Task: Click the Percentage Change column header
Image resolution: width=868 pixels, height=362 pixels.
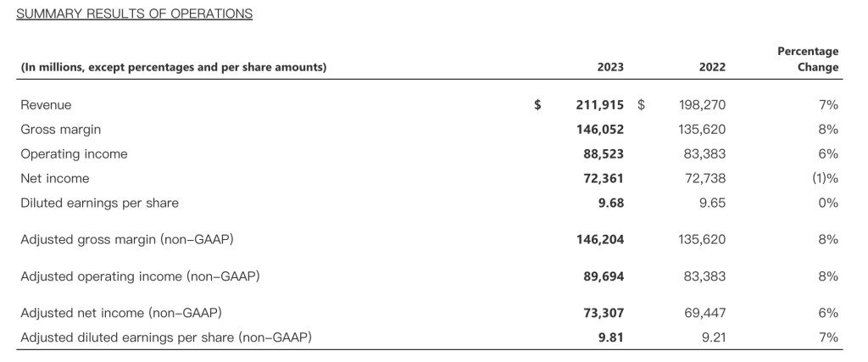Action: [x=808, y=59]
